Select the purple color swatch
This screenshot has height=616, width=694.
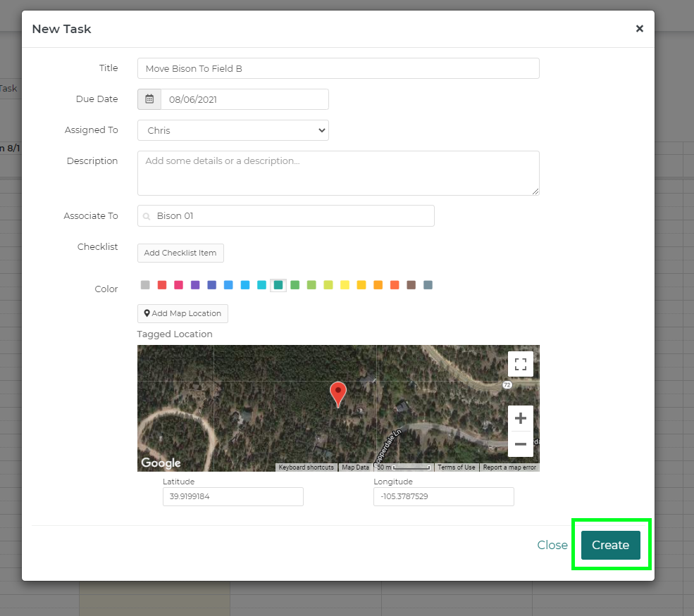[x=195, y=285]
